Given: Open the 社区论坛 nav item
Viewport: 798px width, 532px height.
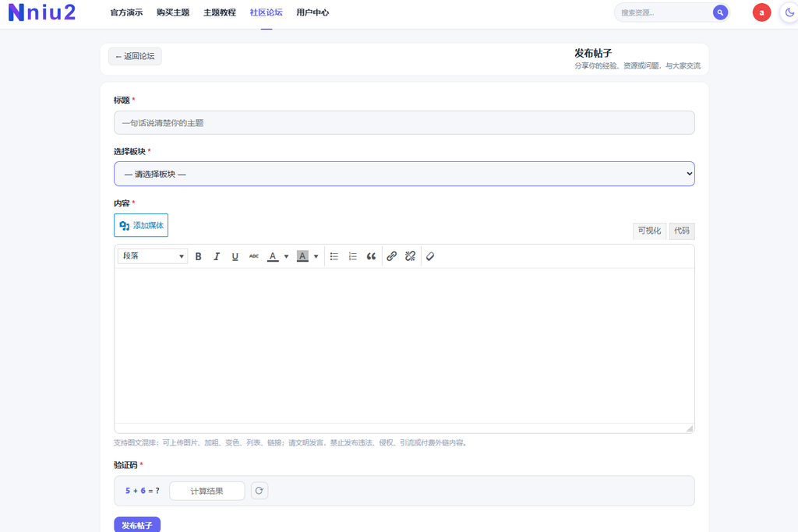Looking at the screenshot, I should pos(267,12).
